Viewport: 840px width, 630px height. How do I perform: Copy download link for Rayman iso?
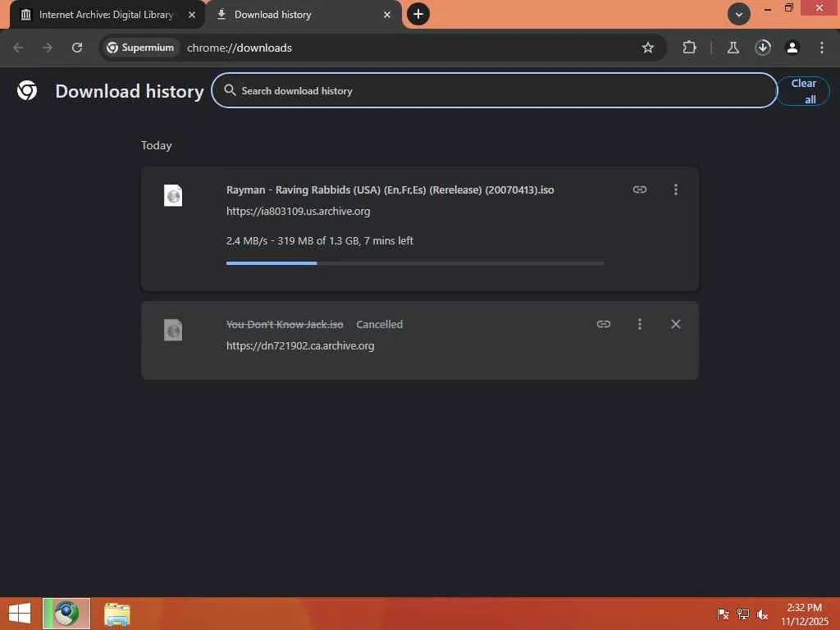pos(640,189)
